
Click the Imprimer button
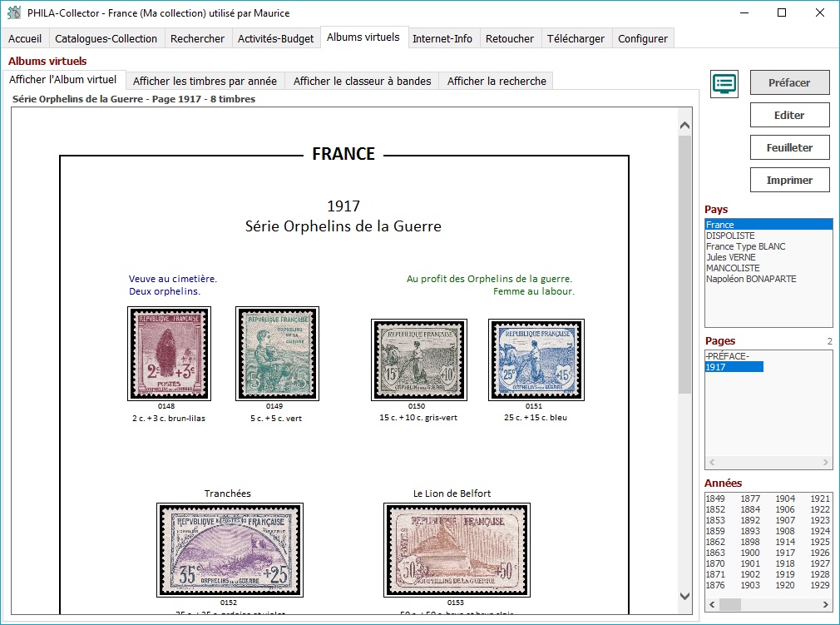click(789, 180)
